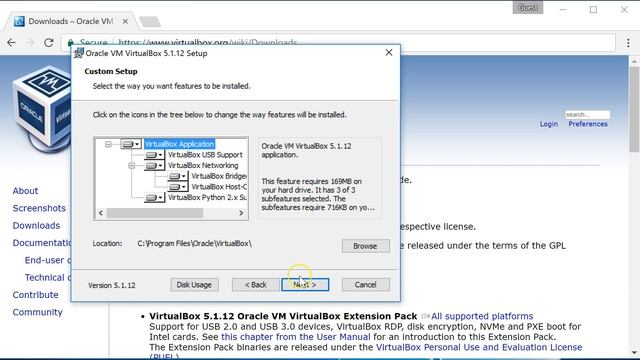Open Chrome three-dot menu
This screenshot has height=360, width=640.
[x=628, y=42]
